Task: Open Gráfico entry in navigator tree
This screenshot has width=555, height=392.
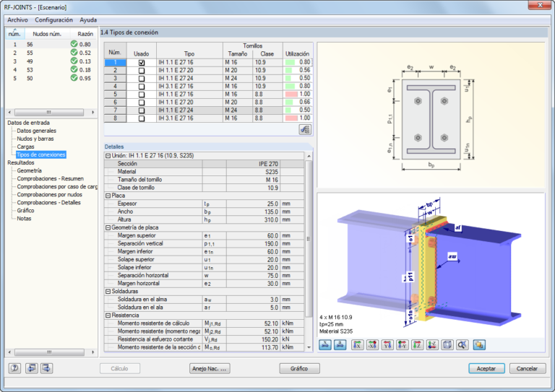Action: (x=25, y=210)
